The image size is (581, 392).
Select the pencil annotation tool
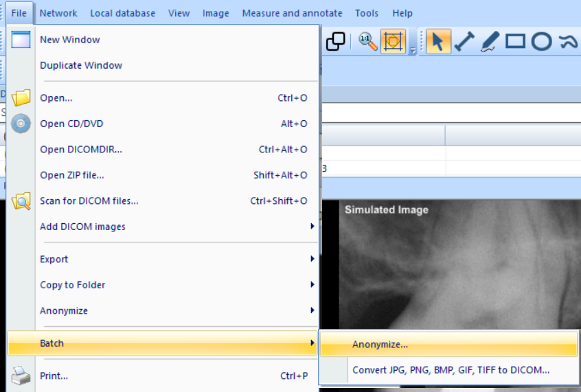[490, 41]
